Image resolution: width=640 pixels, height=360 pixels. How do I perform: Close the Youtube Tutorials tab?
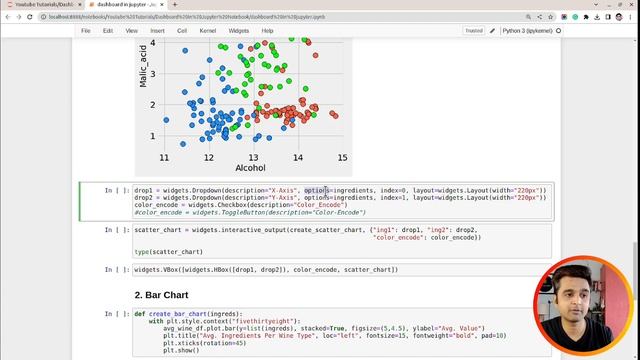80,4
